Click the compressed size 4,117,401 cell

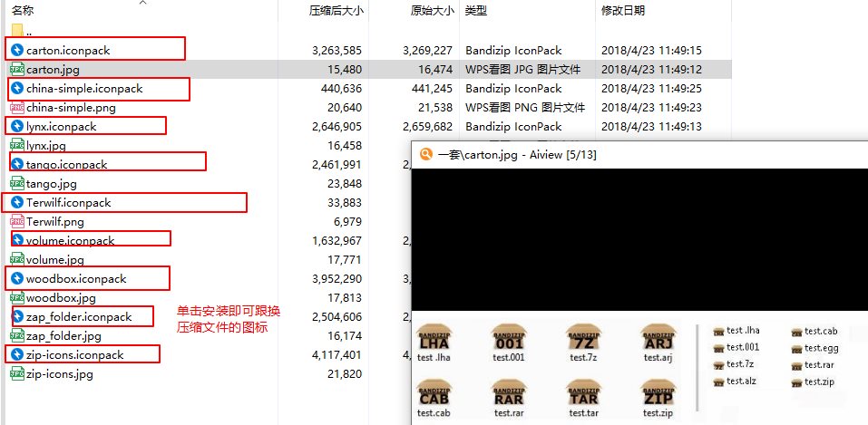336,354
